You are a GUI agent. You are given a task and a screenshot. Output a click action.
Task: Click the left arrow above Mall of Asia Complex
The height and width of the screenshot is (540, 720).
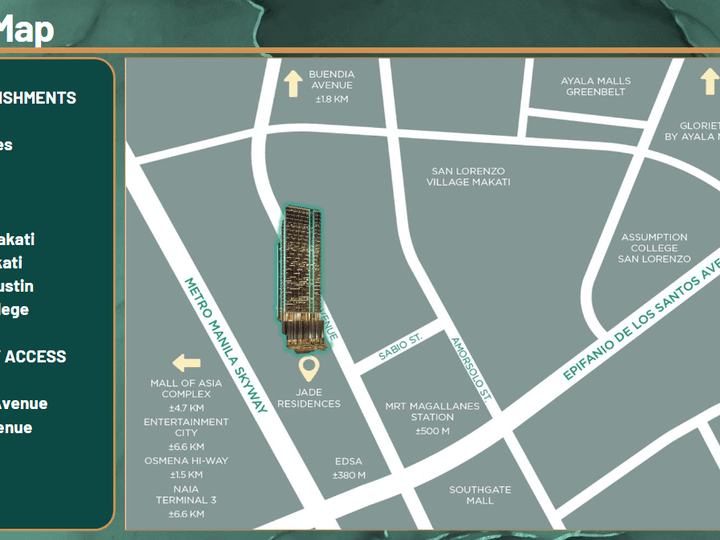click(186, 363)
